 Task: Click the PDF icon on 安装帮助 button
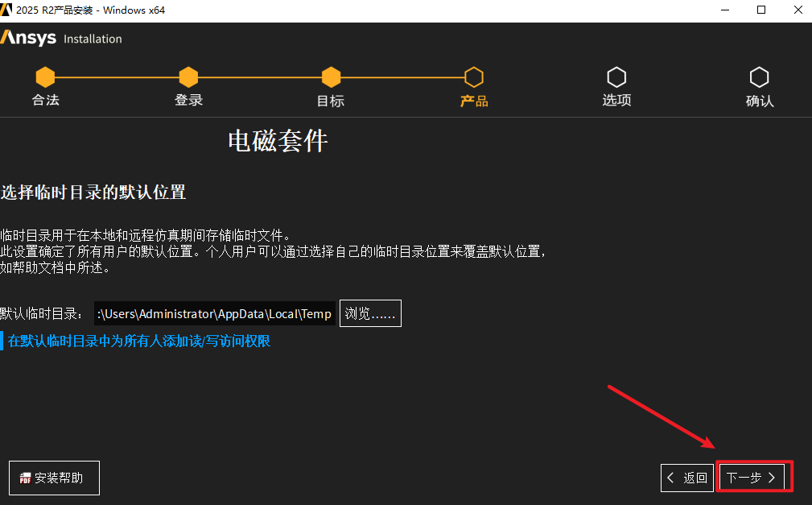(25, 478)
